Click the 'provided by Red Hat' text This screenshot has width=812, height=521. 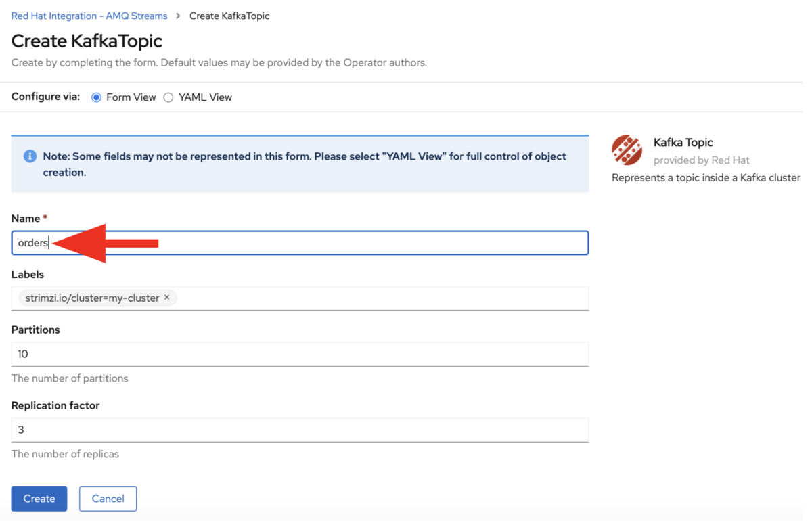pyautogui.click(x=702, y=160)
